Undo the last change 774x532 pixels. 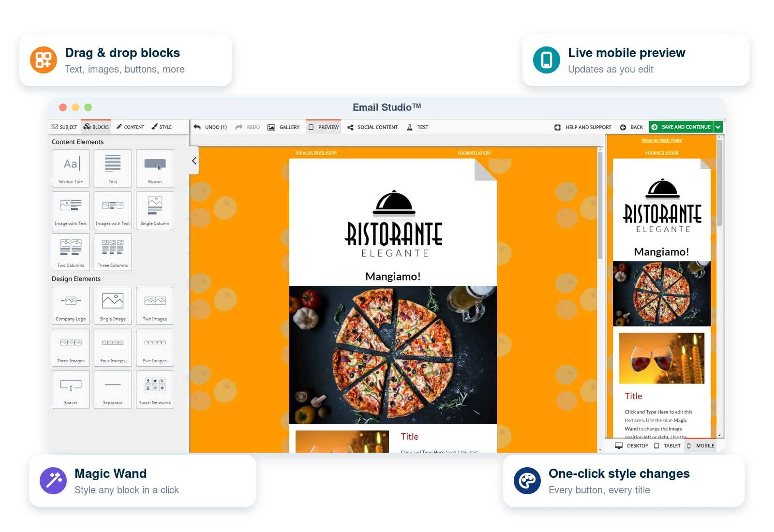point(210,127)
